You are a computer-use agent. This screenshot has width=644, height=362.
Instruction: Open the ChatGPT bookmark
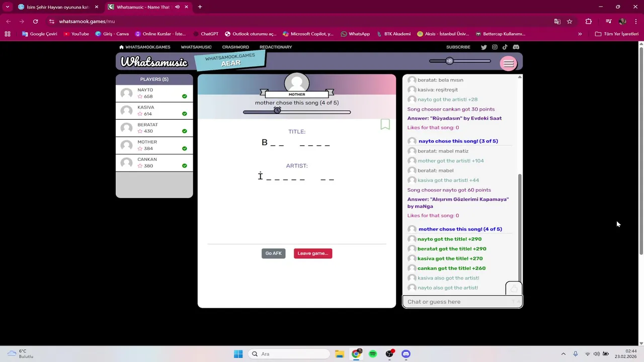(x=205, y=34)
